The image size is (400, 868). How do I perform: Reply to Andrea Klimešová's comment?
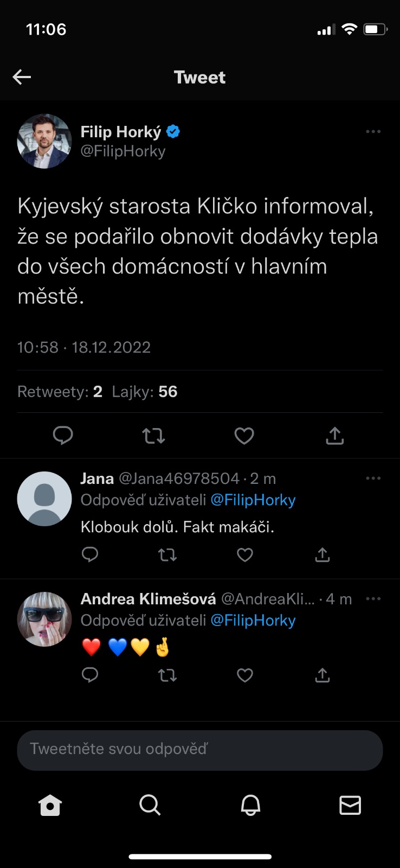pyautogui.click(x=90, y=675)
